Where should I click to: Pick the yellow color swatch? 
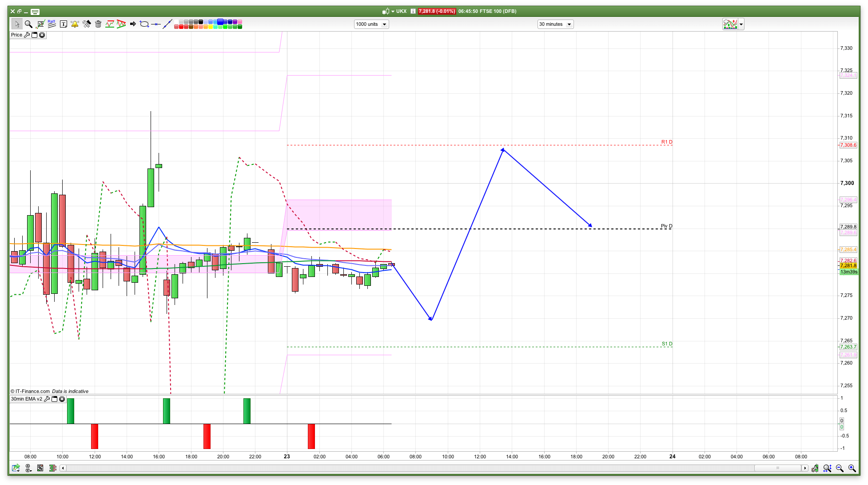tap(211, 27)
